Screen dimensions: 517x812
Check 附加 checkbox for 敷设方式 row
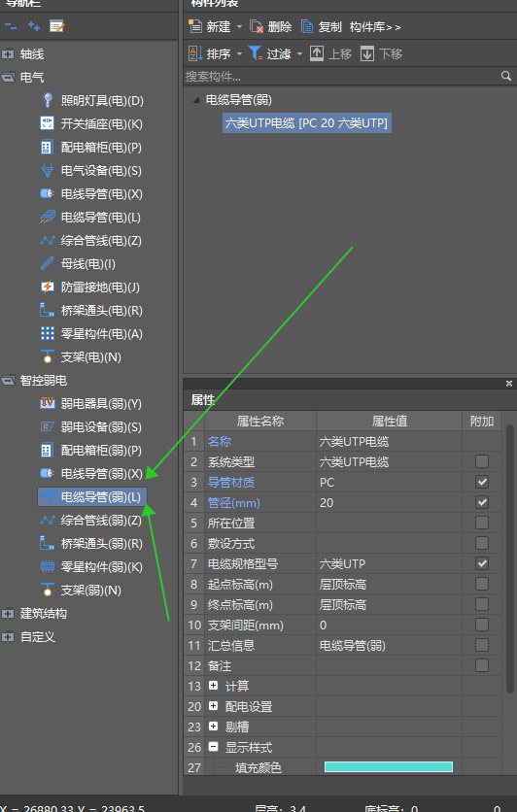pyautogui.click(x=482, y=543)
